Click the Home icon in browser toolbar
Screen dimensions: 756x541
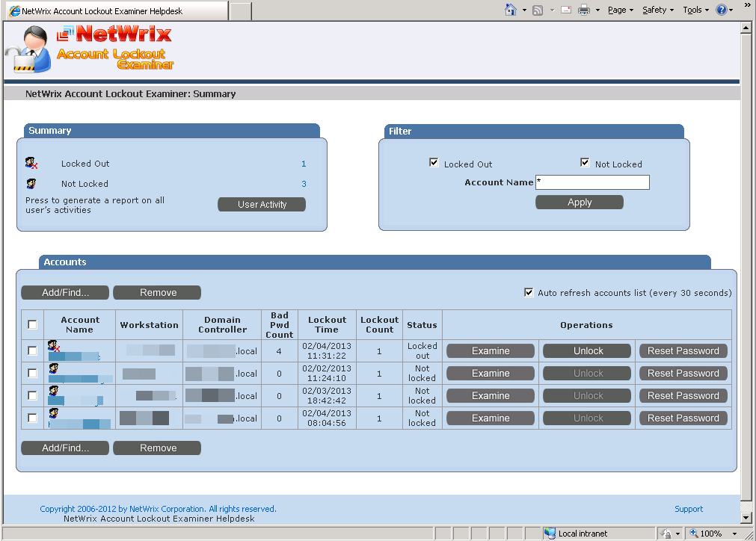511,10
